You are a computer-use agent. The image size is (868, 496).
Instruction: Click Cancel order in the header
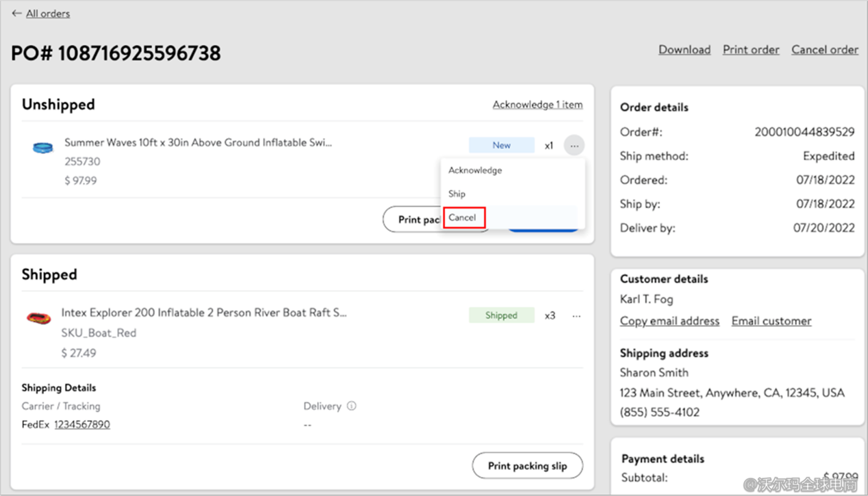tap(824, 50)
